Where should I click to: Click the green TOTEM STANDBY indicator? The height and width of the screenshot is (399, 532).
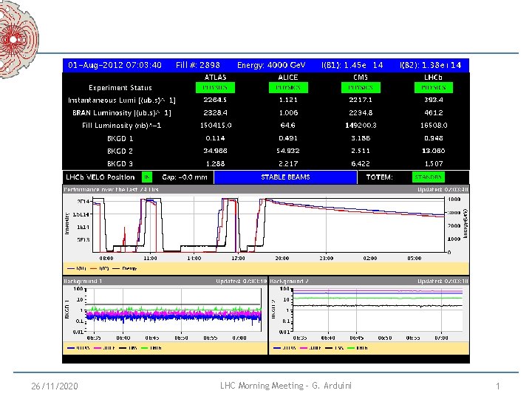tap(428, 177)
